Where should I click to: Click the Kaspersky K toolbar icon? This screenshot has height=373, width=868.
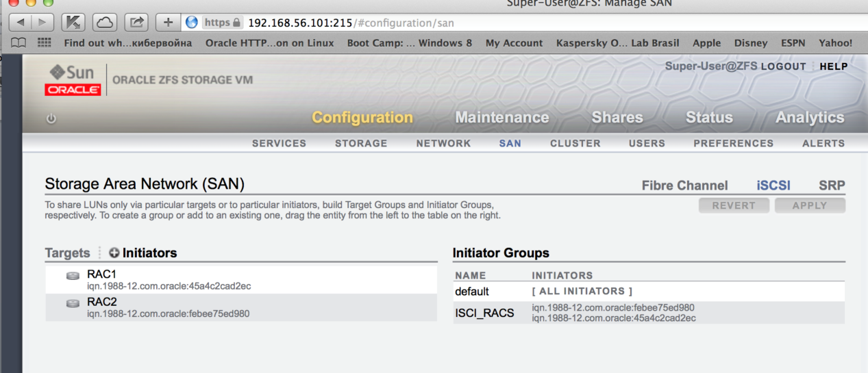(x=73, y=23)
